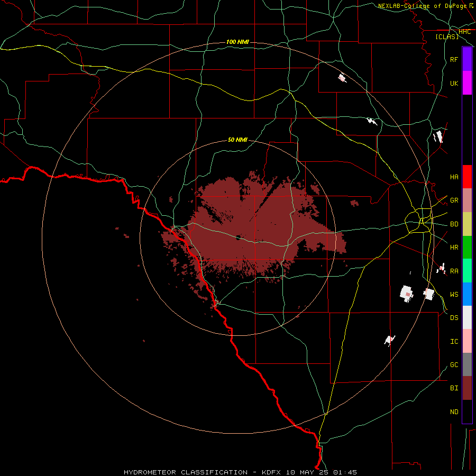Screen dimensions: 476x476
Task: Click the WS legend label
Action: (454, 295)
